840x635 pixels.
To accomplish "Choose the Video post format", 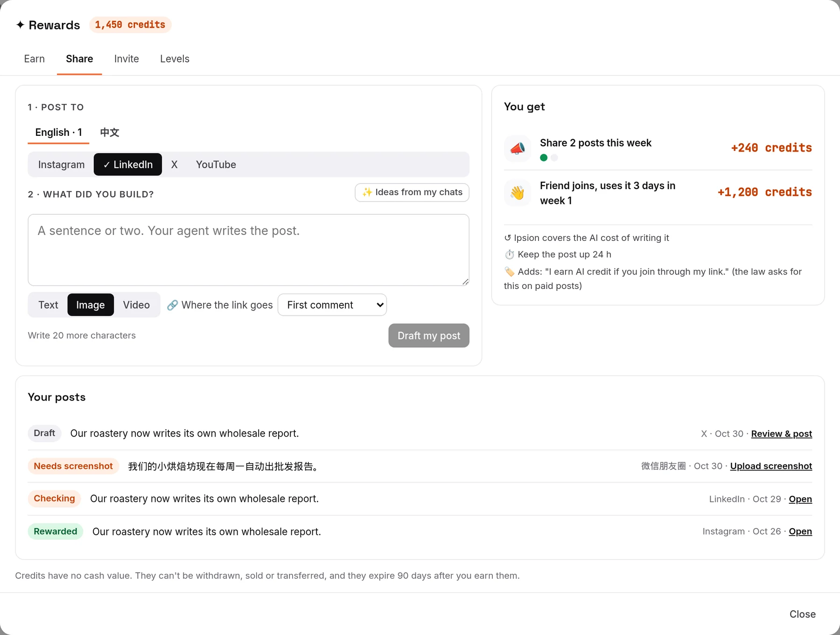I will 136,305.
